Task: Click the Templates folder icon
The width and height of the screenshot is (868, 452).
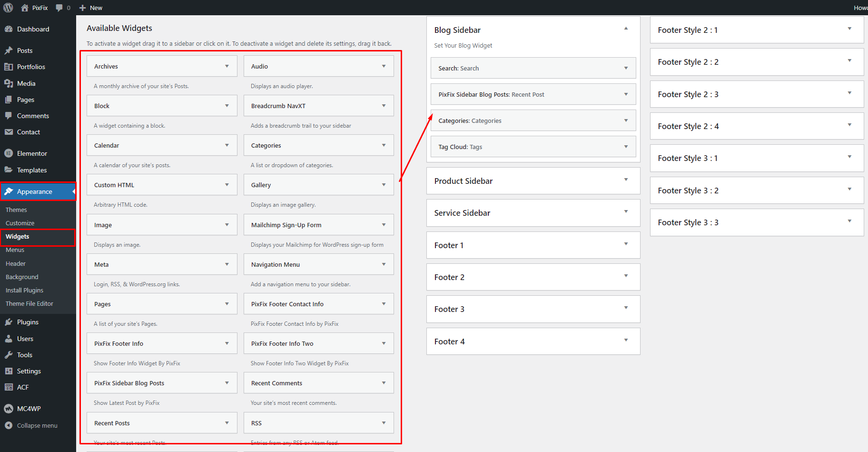Action: point(9,170)
